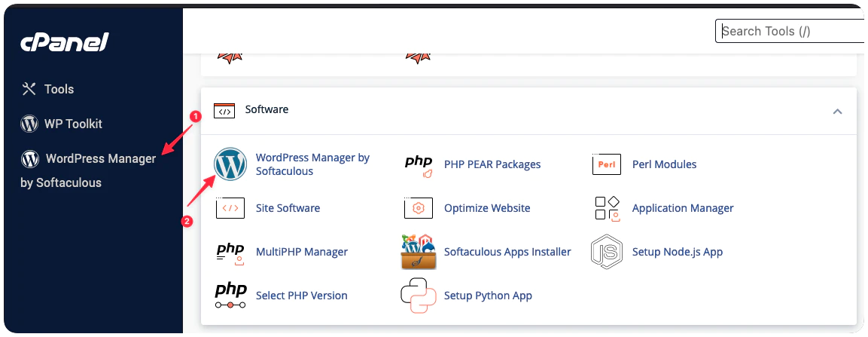Collapse the Software section chevron
The height and width of the screenshot is (337, 868).
837,111
